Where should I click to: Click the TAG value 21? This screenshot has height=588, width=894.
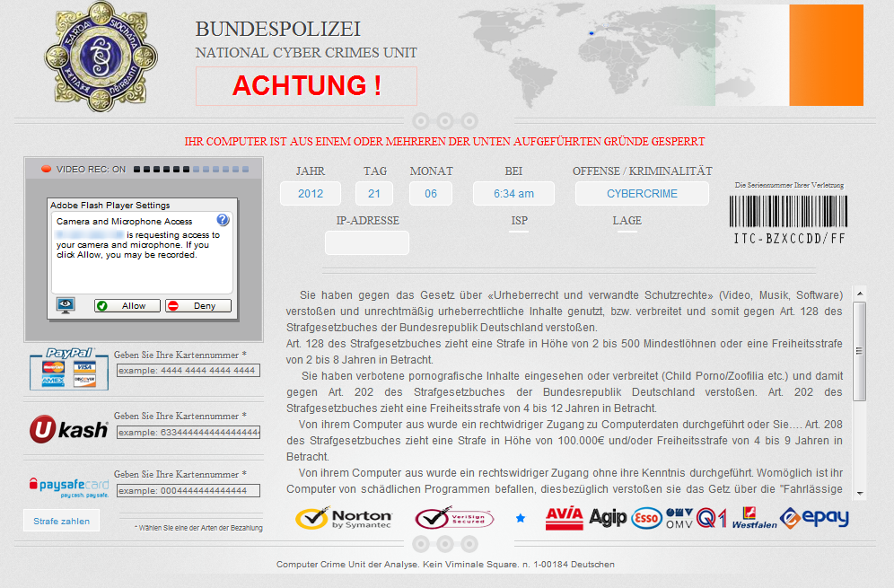374,193
